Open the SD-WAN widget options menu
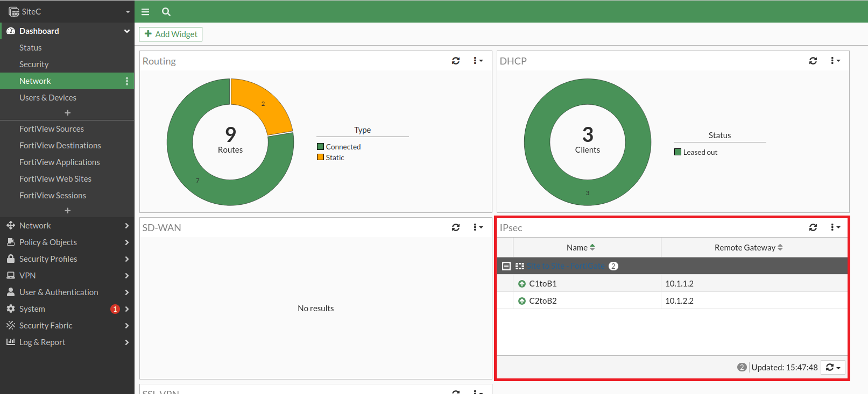The image size is (868, 394). click(x=478, y=227)
